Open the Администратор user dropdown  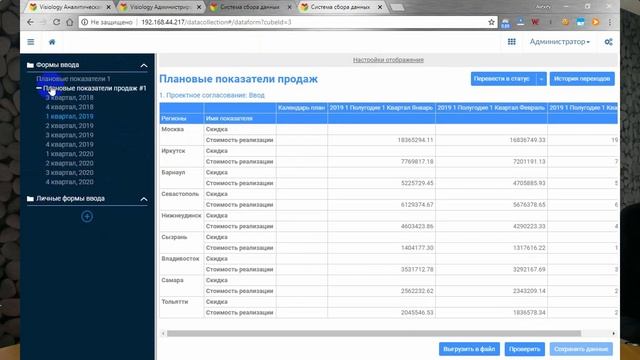(560, 42)
